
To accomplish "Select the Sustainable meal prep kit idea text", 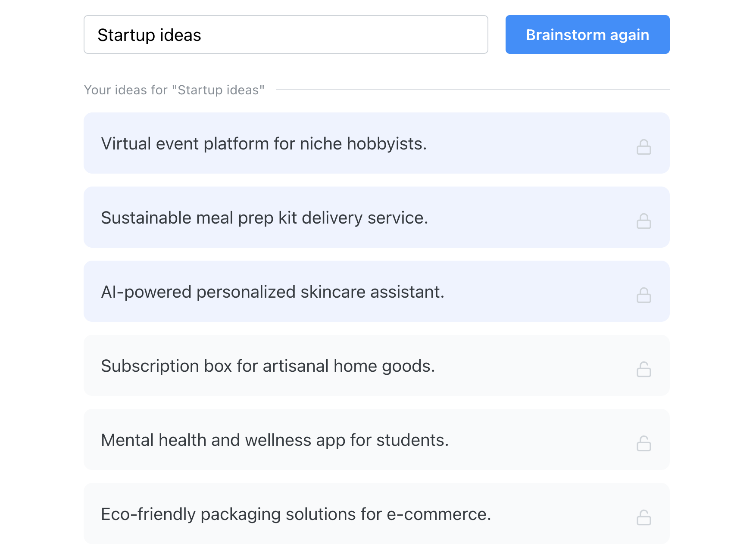I will (264, 218).
